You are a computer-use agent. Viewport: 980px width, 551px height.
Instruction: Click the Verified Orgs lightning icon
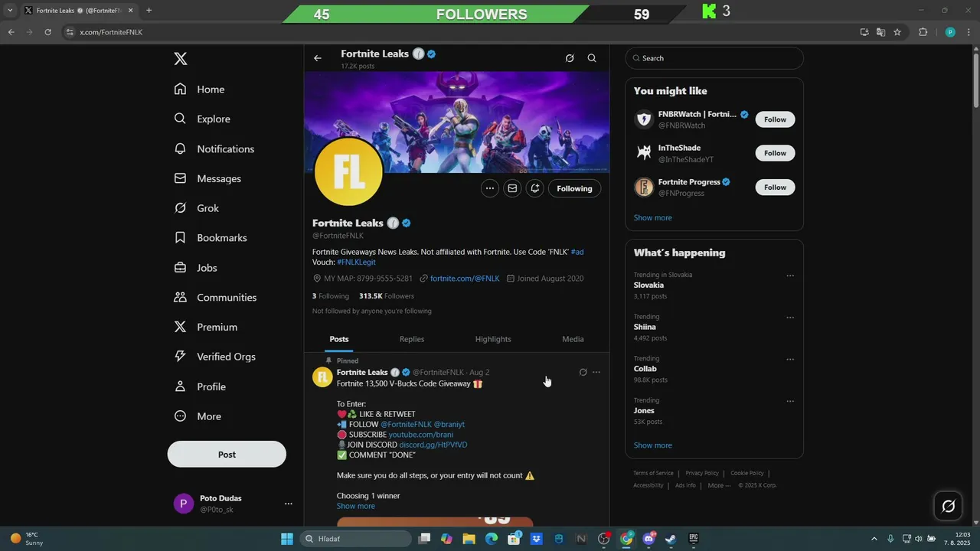[x=180, y=357]
